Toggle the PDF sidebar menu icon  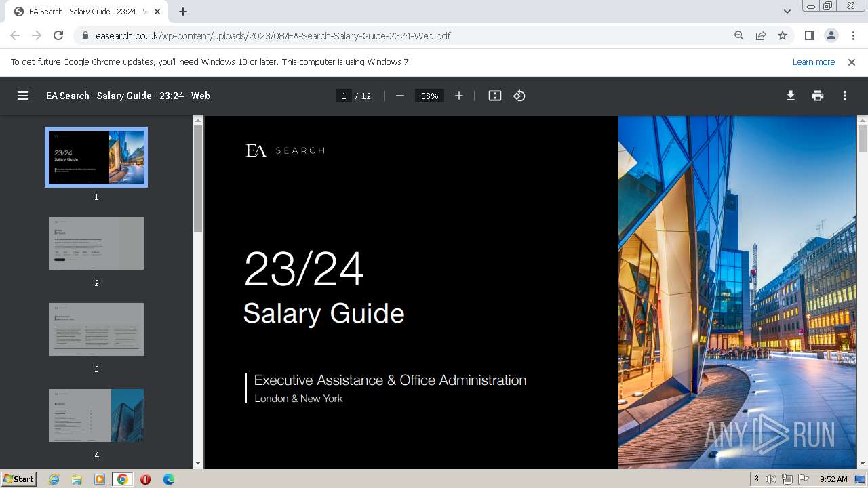[23, 96]
